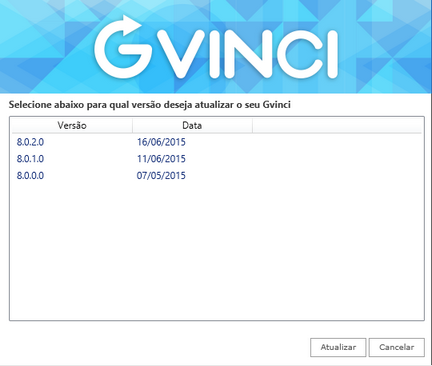The height and width of the screenshot is (366, 432).
Task: Select version 8.0.2.0 in the list
Action: coord(30,142)
